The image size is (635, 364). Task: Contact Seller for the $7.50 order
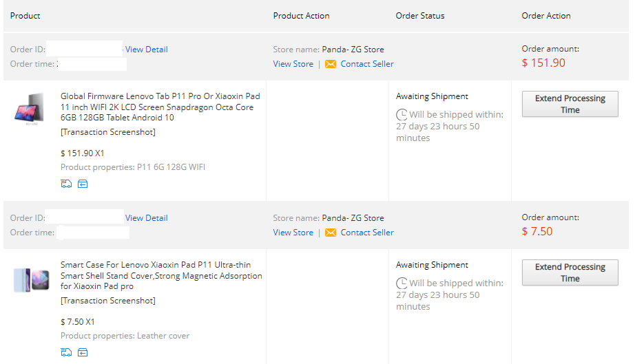pyautogui.click(x=367, y=233)
